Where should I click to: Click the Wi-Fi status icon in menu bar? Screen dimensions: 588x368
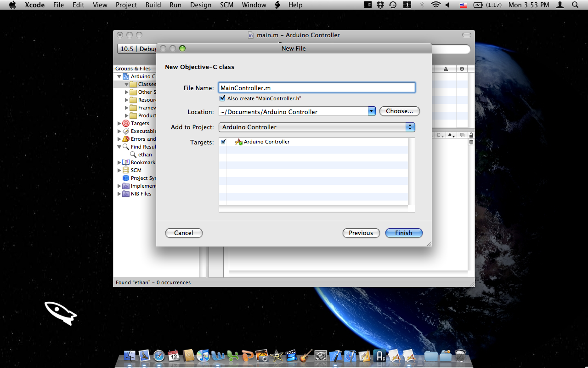435,5
